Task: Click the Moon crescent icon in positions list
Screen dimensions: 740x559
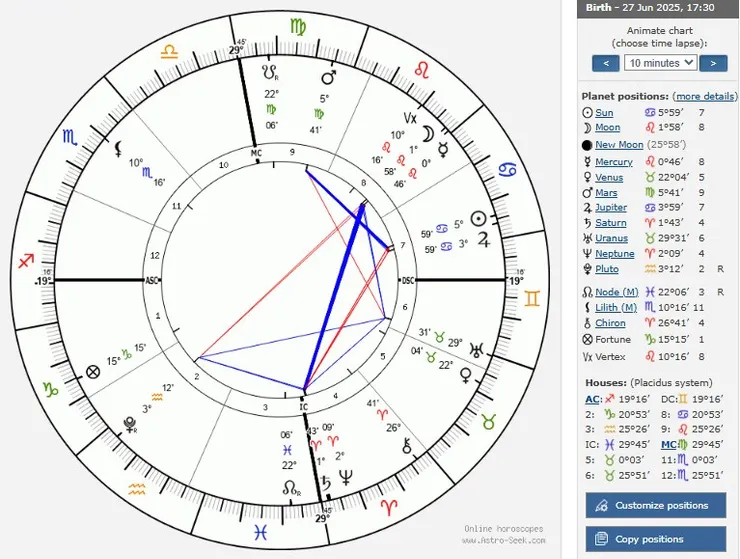Action: pyautogui.click(x=587, y=127)
